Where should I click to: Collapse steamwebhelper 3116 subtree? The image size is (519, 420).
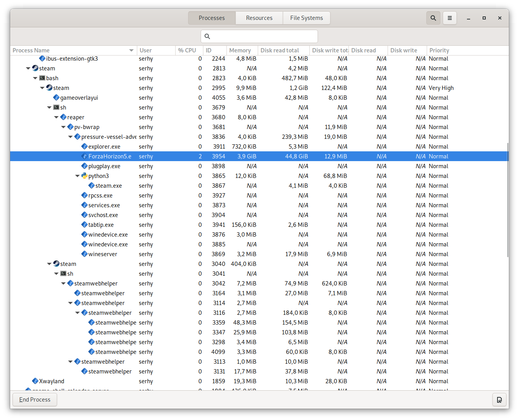coord(77,313)
